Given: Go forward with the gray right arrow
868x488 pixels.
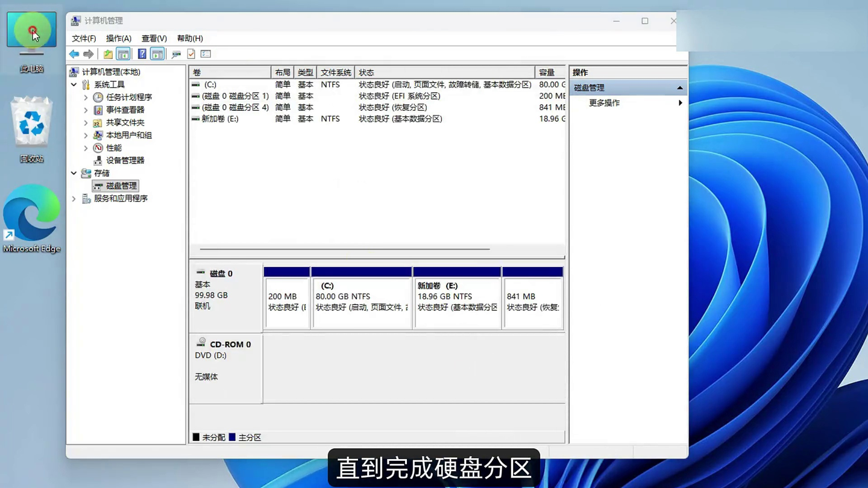Looking at the screenshot, I should pyautogui.click(x=89, y=54).
